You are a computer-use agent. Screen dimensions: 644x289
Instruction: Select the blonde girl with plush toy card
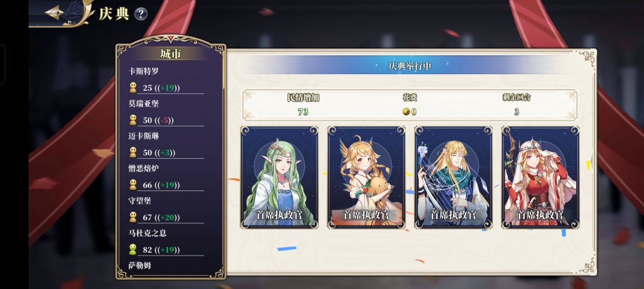point(366,177)
